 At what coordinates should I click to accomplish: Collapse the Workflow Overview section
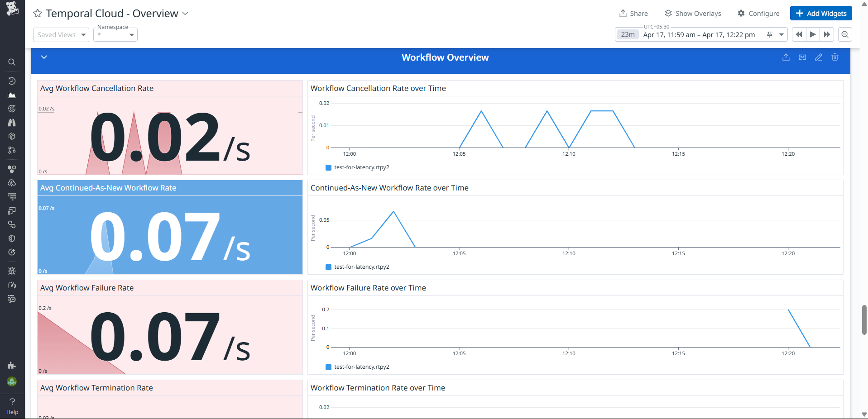click(44, 57)
